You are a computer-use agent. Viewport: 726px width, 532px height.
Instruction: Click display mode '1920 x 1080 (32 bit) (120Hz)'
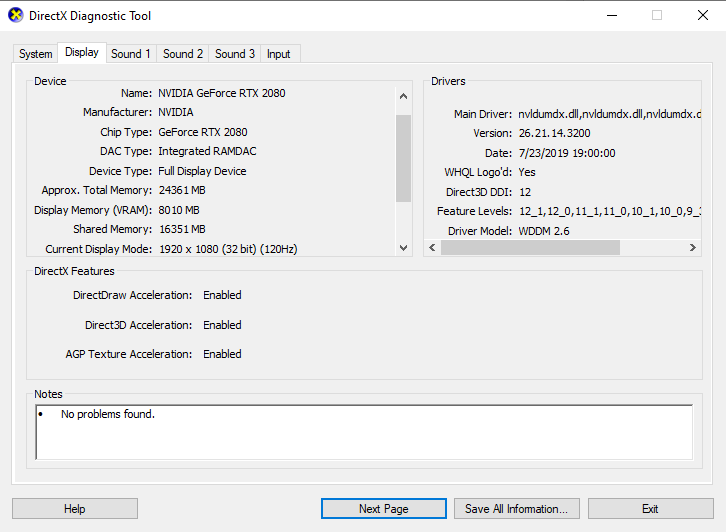(228, 249)
